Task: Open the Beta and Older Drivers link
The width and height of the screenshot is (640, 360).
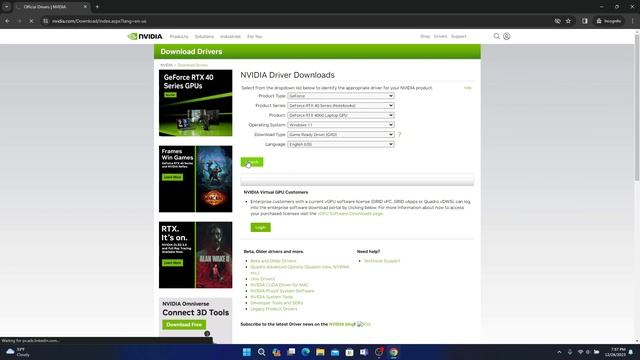Action: pos(273,261)
